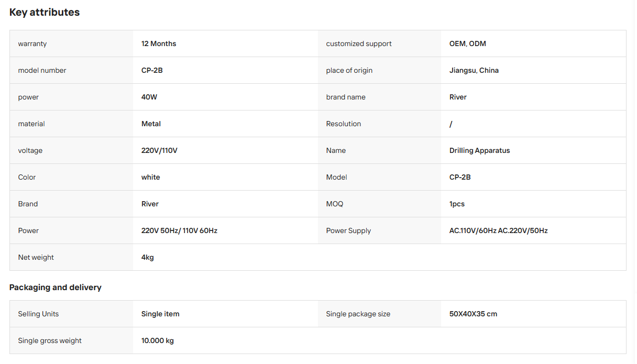This screenshot has height=364, width=637.
Task: Click the 4kg net weight value
Action: pyautogui.click(x=148, y=257)
